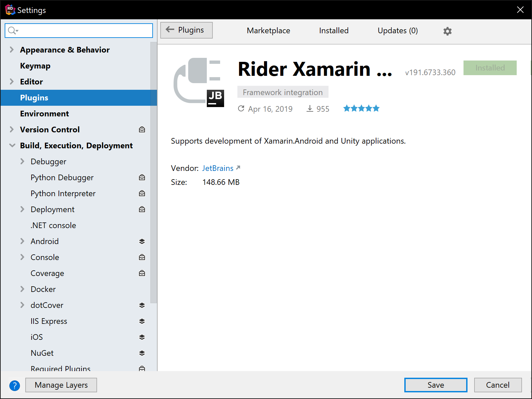This screenshot has width=532, height=399.
Task: Click the Rider Xamarin plugin logo icon
Action: (x=199, y=82)
